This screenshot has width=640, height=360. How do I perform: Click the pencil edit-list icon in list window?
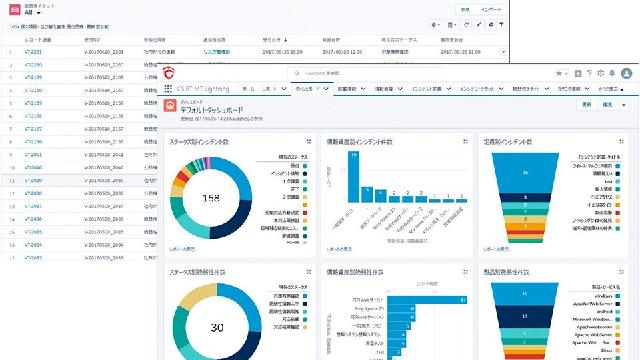point(479,25)
